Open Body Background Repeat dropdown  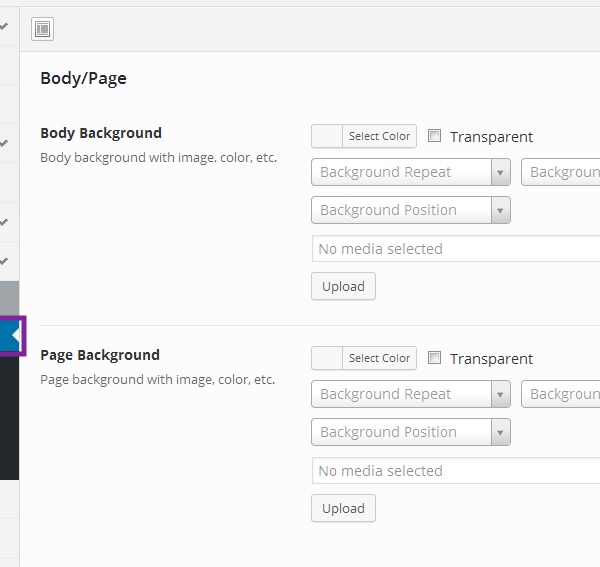(411, 172)
